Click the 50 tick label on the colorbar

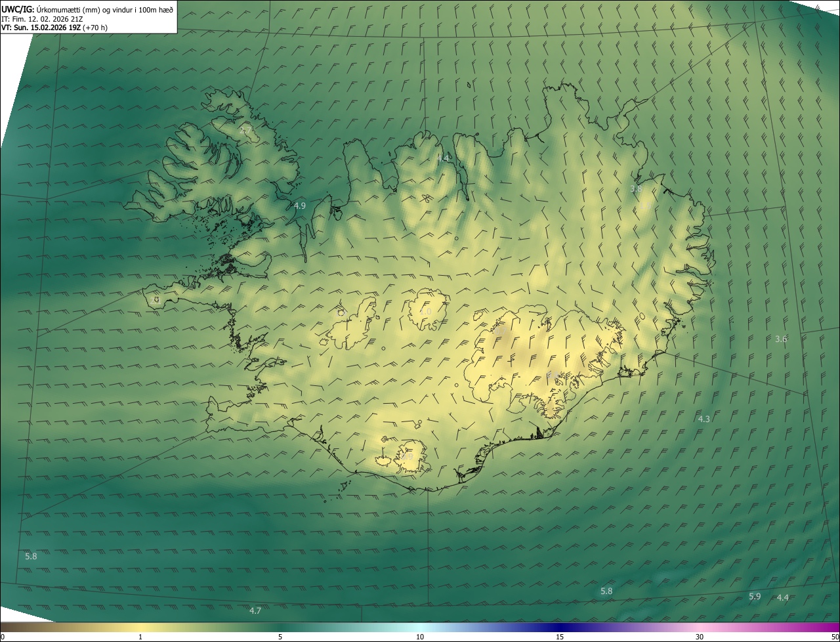point(835,637)
